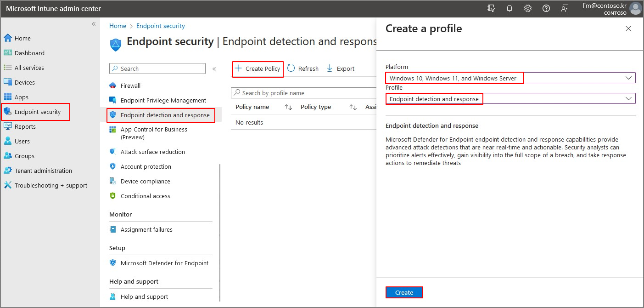The image size is (644, 308).
Task: Click Create Policy button
Action: pyautogui.click(x=258, y=69)
